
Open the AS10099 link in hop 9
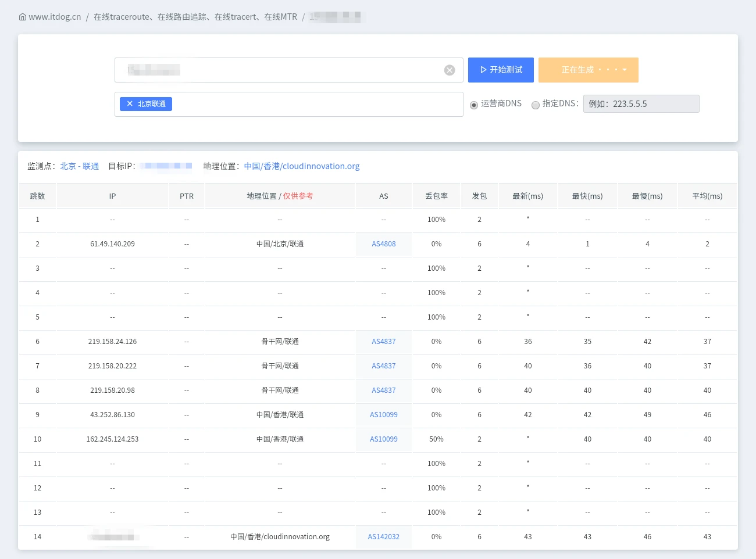click(x=383, y=415)
